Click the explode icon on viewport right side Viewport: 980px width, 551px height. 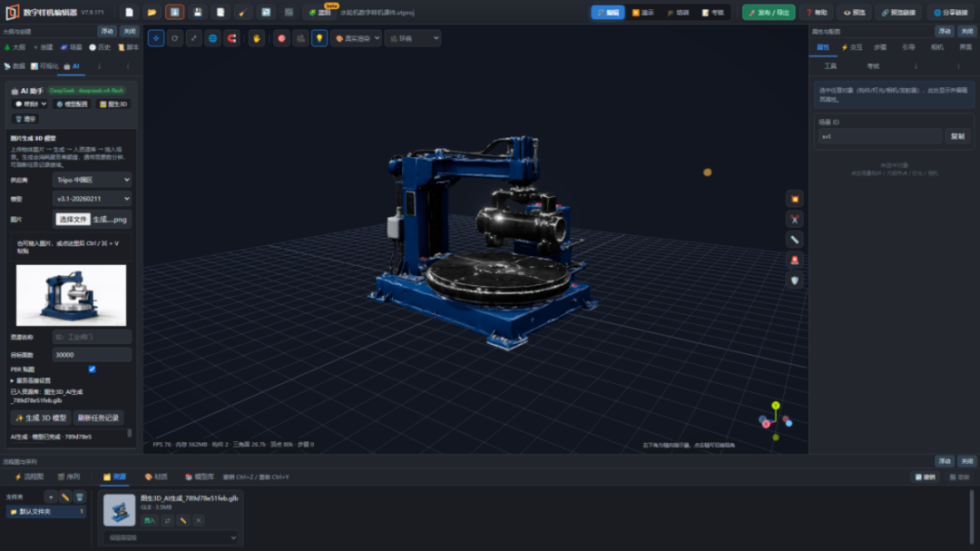click(794, 199)
